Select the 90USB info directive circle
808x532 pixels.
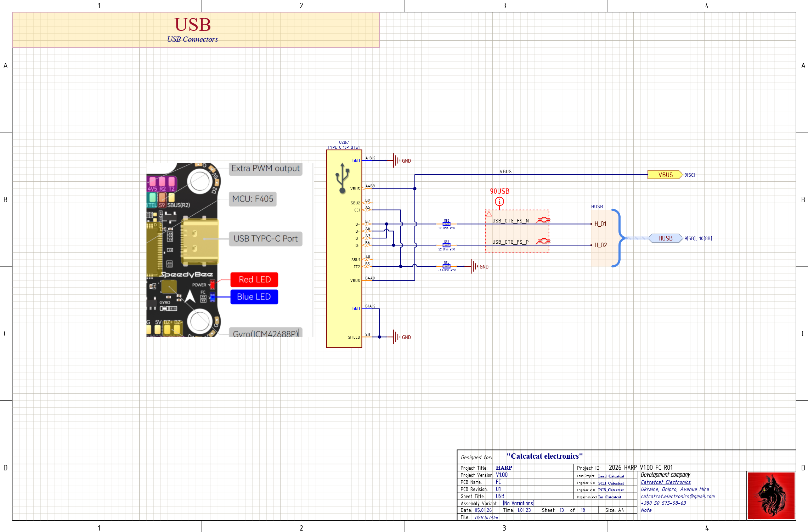click(x=499, y=202)
